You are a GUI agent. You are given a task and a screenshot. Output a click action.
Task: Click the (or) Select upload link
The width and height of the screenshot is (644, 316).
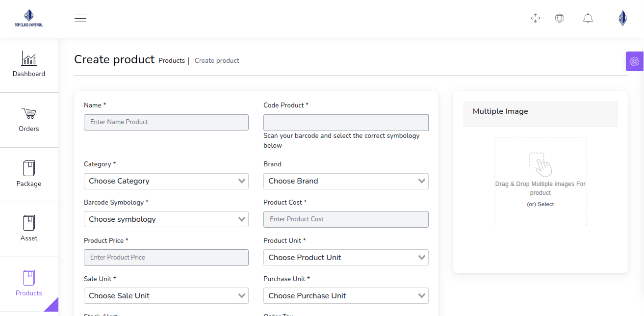pos(541,204)
